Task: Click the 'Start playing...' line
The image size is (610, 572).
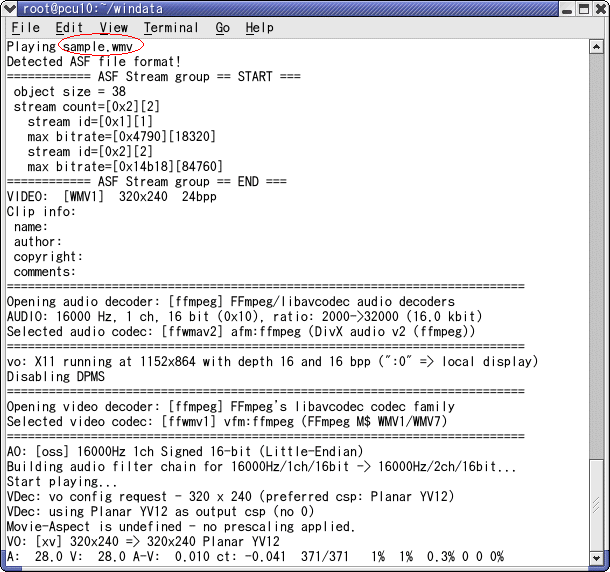Action: 62,481
